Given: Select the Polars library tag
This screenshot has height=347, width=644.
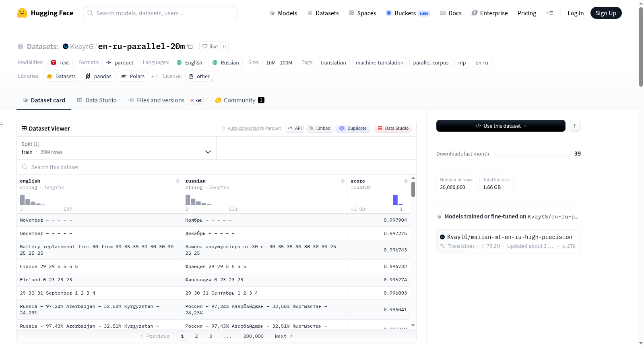Looking at the screenshot, I should click(133, 76).
